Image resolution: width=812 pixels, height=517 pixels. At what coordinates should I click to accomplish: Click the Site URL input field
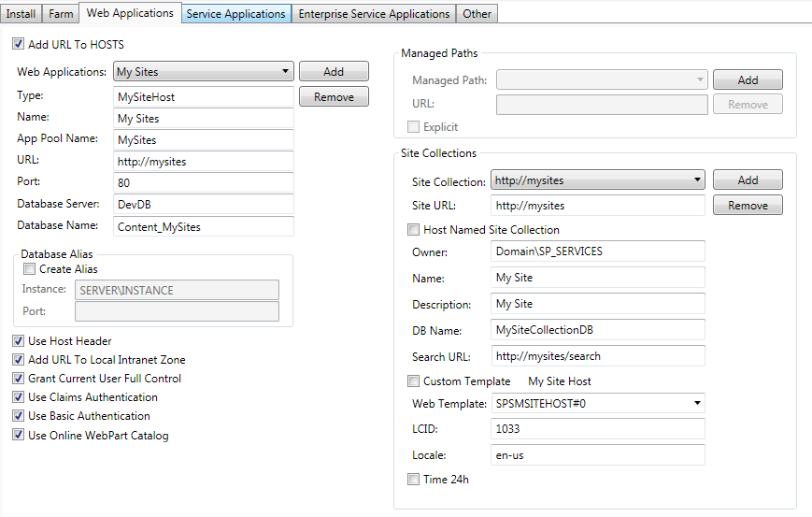pos(598,205)
